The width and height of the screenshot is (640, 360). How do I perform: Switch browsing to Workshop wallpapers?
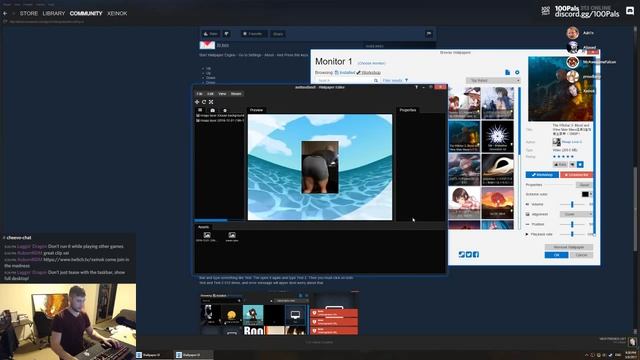pos(369,73)
